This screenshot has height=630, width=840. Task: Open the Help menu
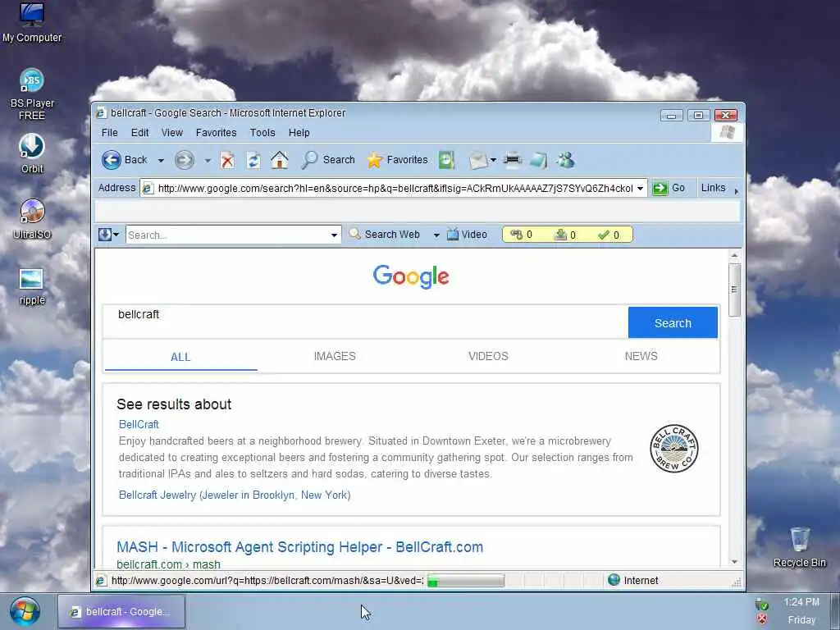tap(299, 132)
